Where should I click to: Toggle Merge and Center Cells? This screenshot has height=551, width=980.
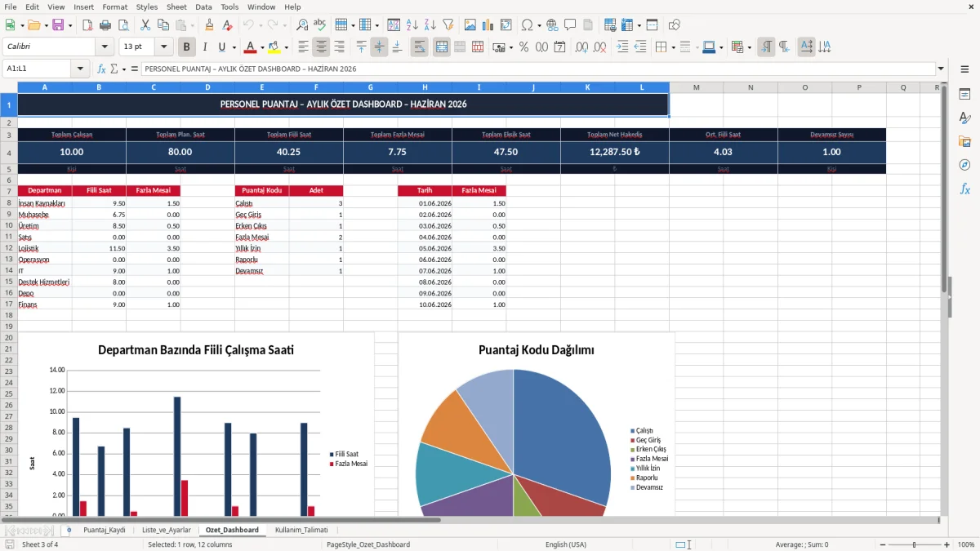tap(442, 47)
